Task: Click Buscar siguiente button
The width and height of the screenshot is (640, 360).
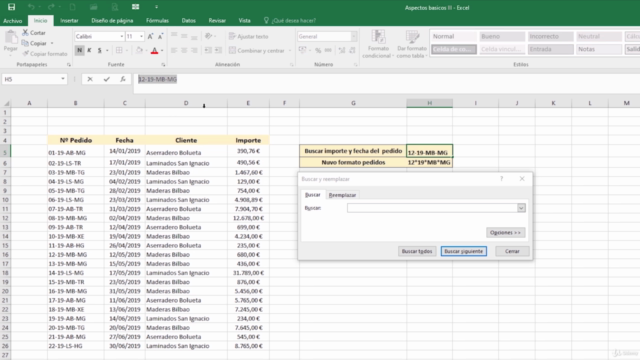Action: click(464, 251)
